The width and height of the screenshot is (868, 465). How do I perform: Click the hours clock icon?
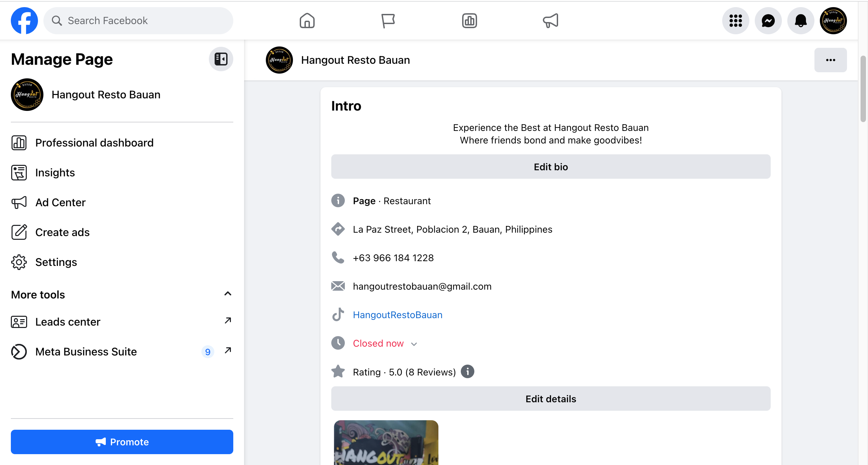[338, 343]
